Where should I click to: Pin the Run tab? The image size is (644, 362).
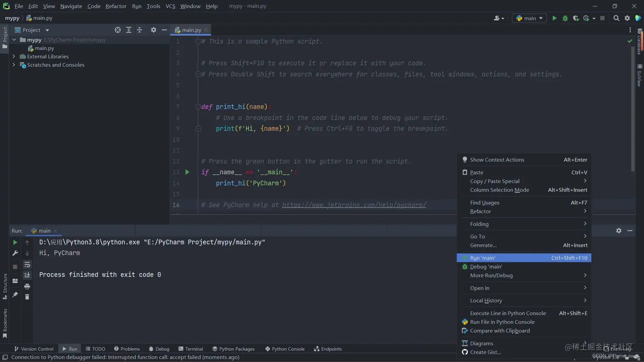tap(15, 294)
